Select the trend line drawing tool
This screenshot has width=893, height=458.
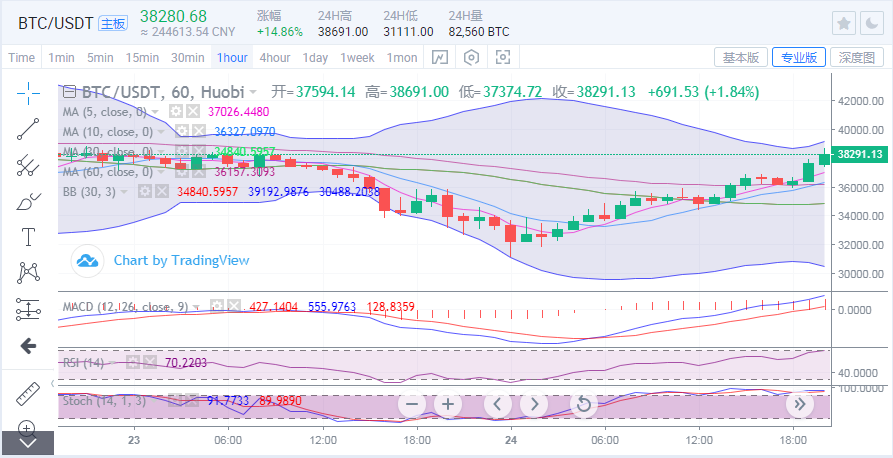27,129
